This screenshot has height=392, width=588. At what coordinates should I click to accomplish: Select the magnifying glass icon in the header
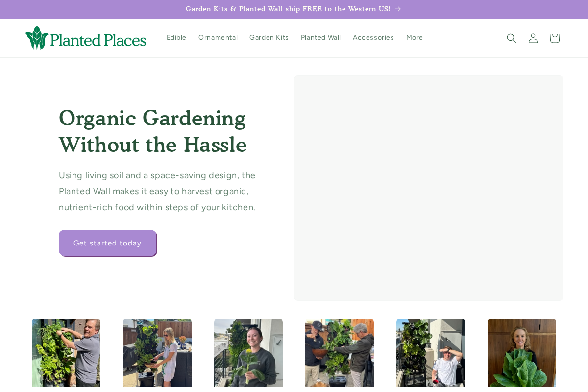click(x=511, y=37)
